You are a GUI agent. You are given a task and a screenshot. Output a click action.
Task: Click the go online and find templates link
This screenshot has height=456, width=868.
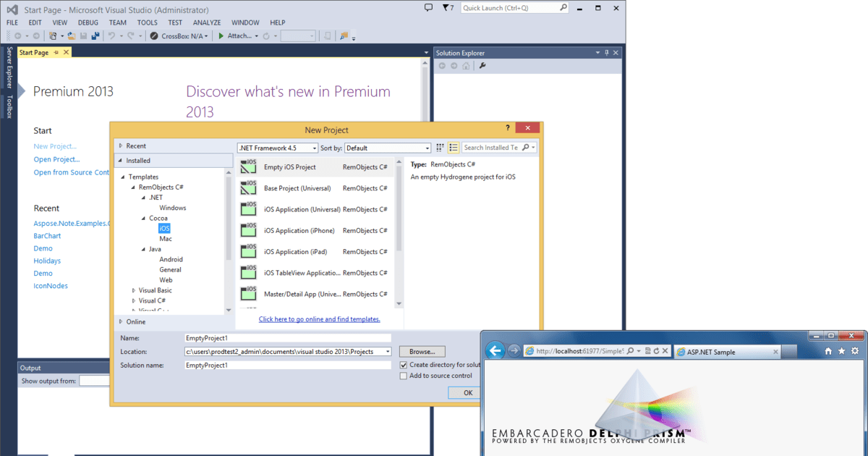(319, 319)
